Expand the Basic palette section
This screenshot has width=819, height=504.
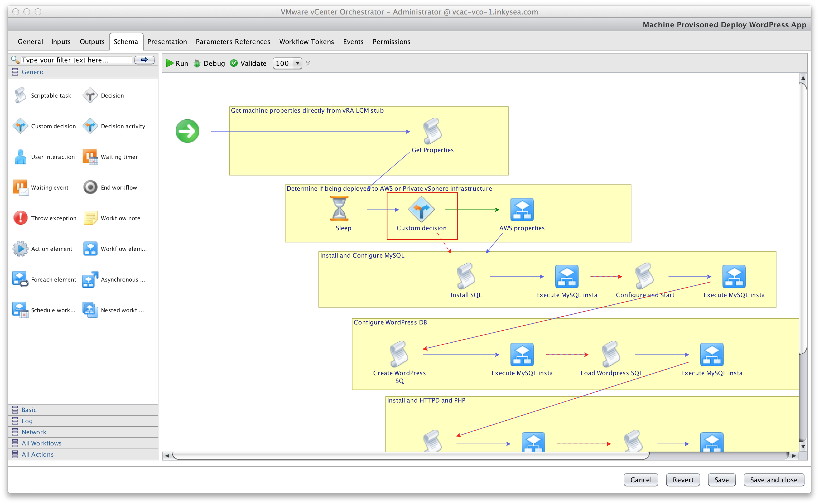coord(29,410)
